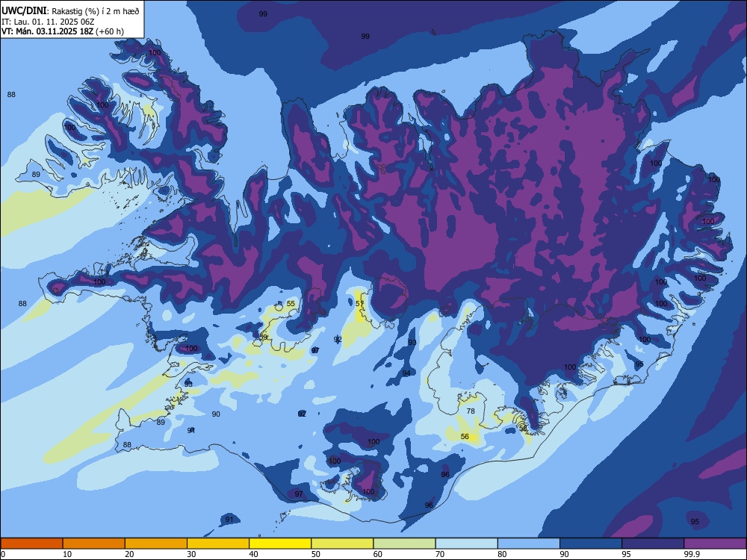This screenshot has height=560, width=747.
Task: Click the humidity value 78 on the map
Action: pyautogui.click(x=471, y=411)
